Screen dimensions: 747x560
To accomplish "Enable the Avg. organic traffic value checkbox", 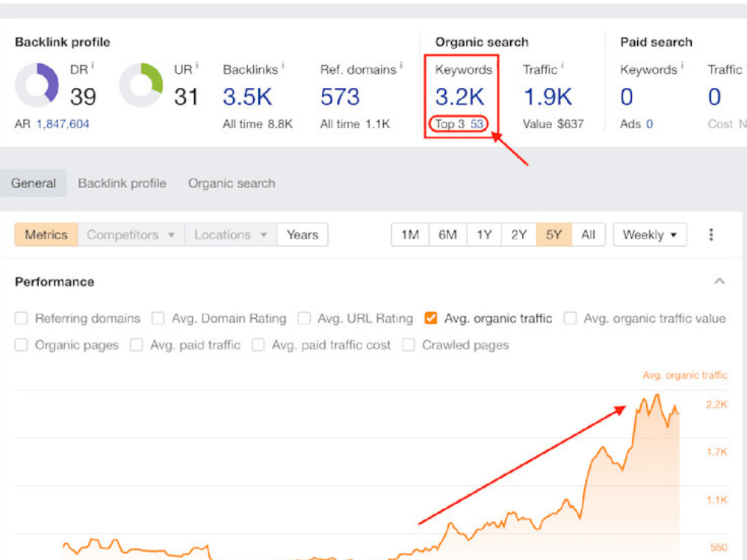I will click(x=570, y=318).
